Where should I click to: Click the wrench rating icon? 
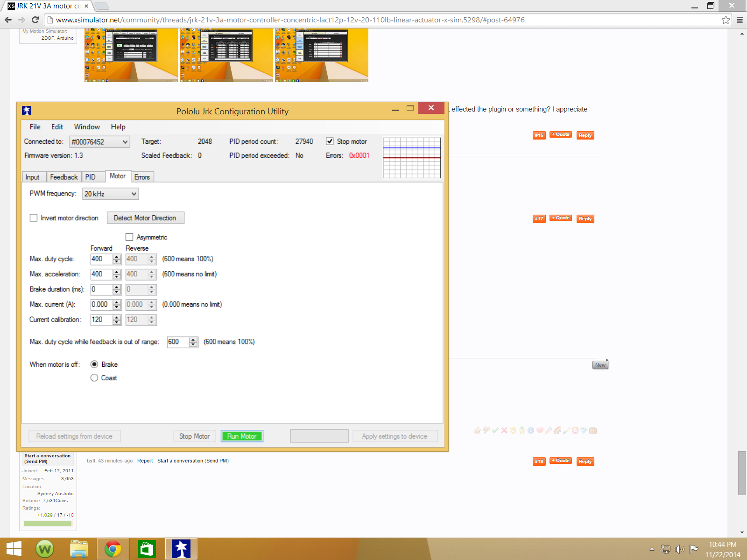(549, 430)
